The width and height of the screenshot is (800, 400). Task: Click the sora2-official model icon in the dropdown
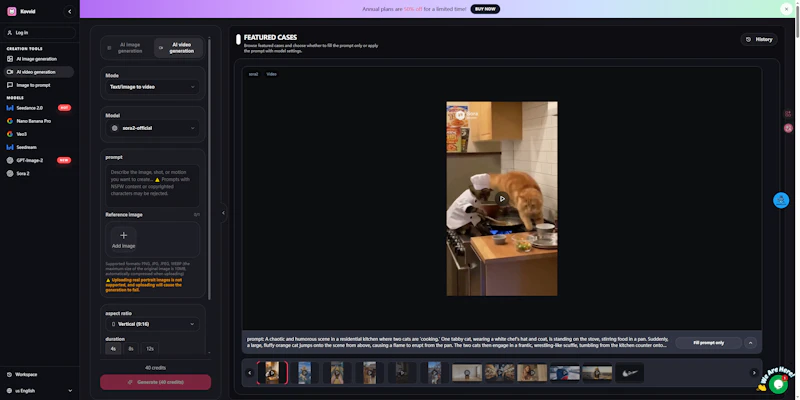(x=115, y=128)
